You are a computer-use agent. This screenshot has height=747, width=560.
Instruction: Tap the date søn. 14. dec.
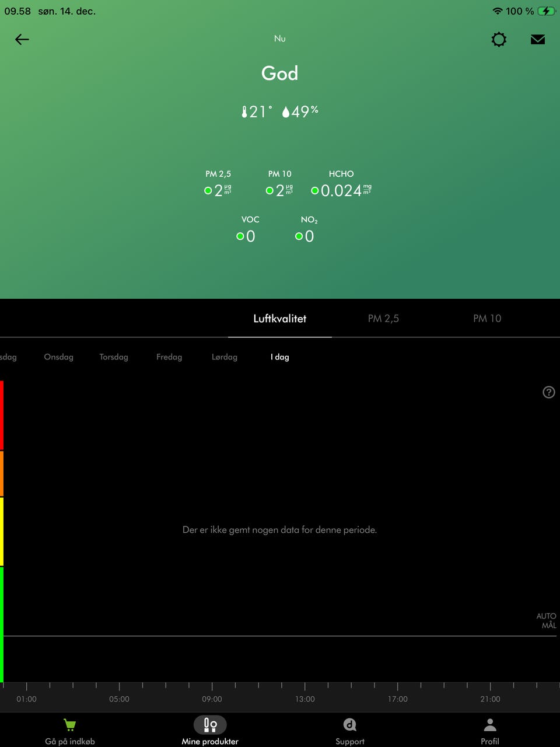click(67, 11)
